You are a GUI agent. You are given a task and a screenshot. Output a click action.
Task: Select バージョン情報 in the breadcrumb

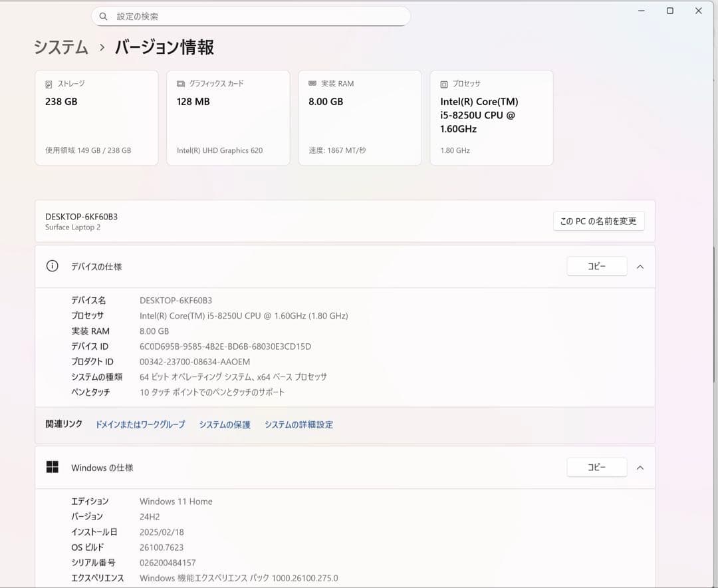point(163,48)
